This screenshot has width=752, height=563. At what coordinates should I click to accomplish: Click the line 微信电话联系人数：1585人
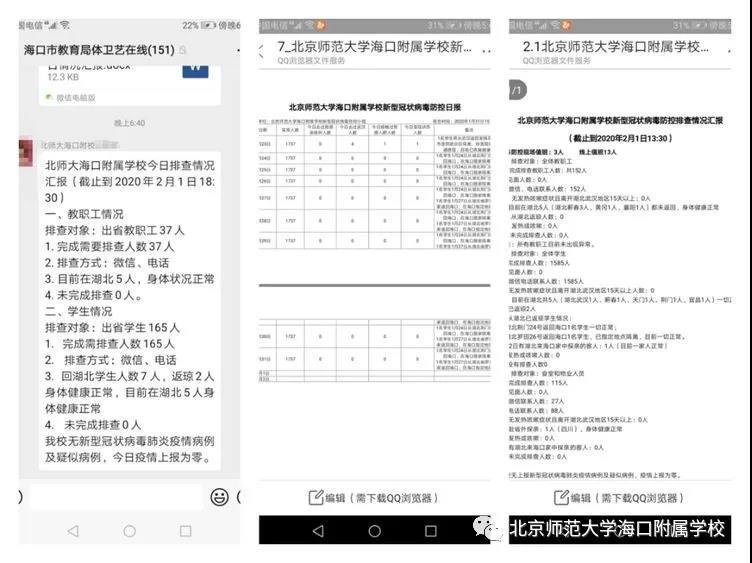coord(546,282)
